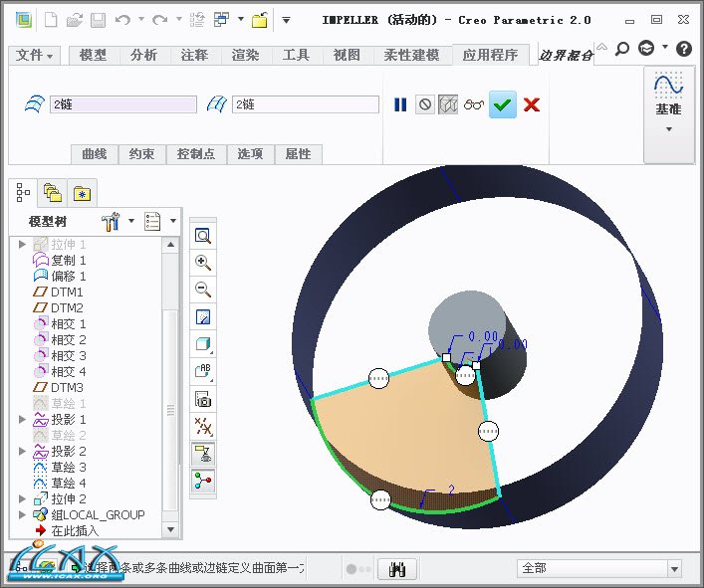
Task: Click the Zoom In magnifier icon
Action: (203, 263)
